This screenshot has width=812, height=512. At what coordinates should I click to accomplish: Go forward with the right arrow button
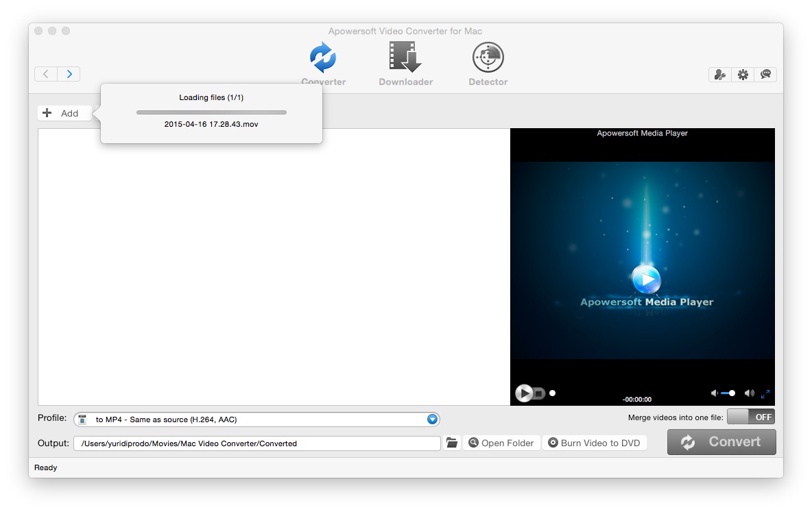(x=69, y=74)
